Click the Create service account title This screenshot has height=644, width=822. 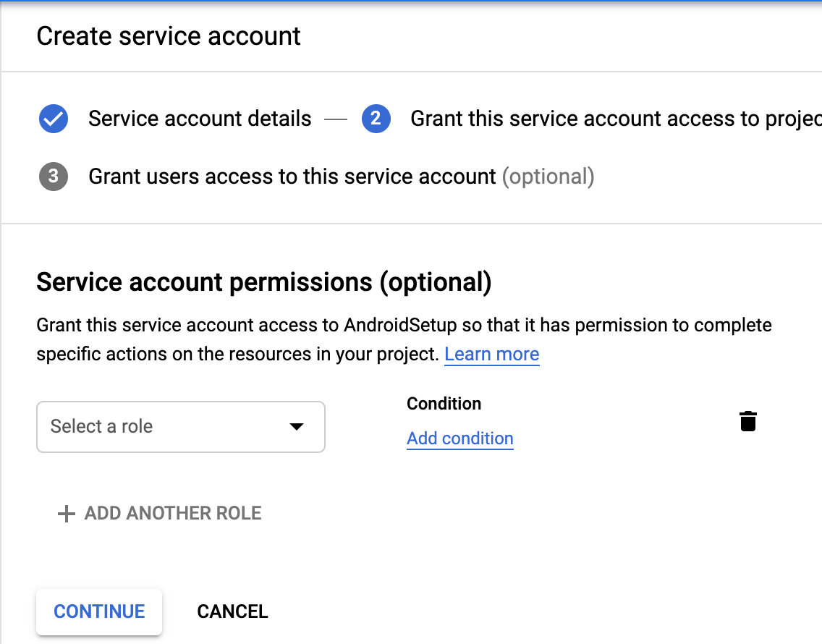[x=169, y=36]
